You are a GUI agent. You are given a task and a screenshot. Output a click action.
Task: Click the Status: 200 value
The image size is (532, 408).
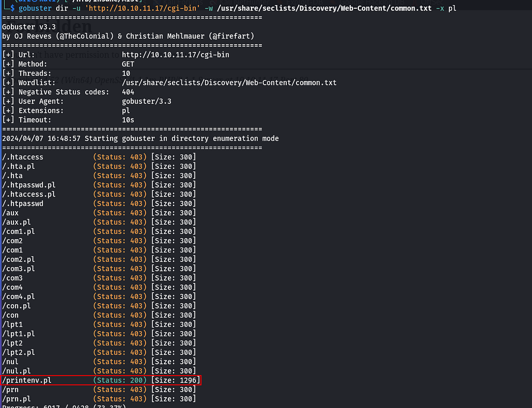point(120,380)
